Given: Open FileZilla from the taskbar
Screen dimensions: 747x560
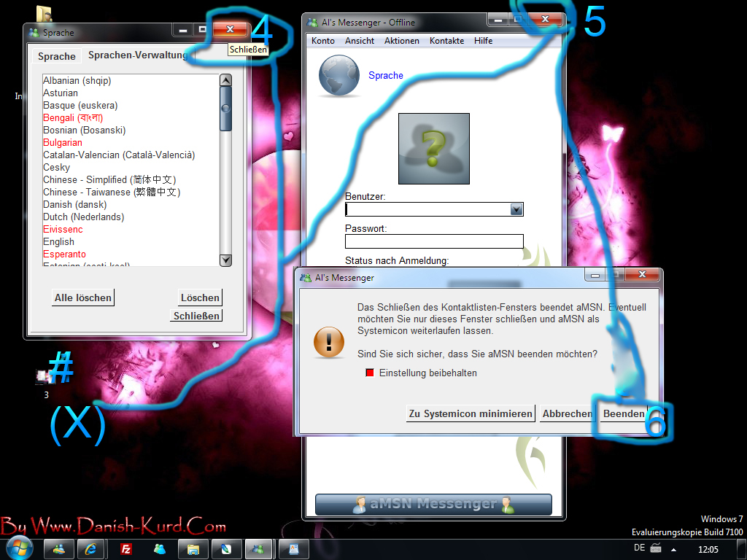Looking at the screenshot, I should click(x=125, y=549).
